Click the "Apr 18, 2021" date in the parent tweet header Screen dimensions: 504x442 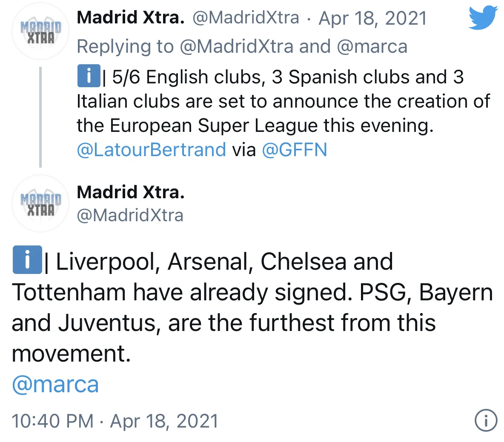(372, 18)
